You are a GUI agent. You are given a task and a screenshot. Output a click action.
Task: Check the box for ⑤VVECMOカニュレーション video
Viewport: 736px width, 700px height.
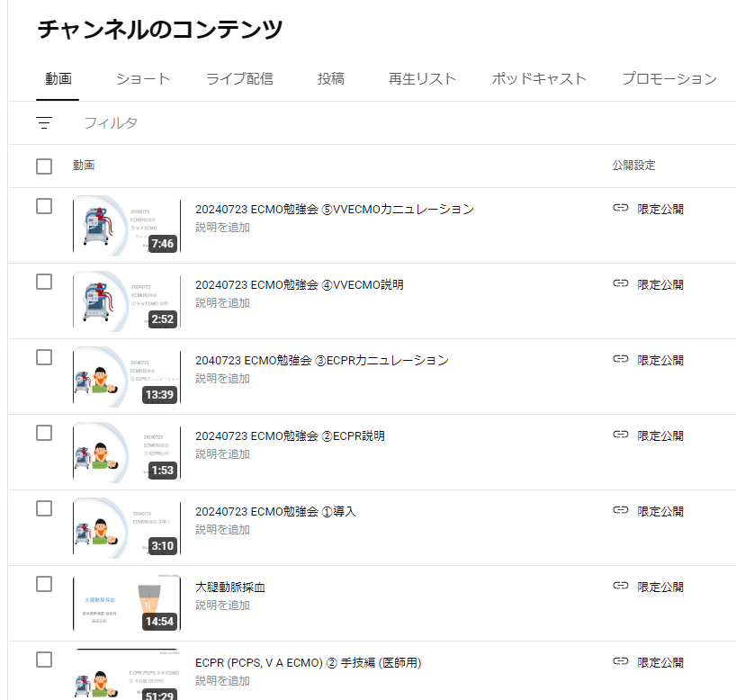pyautogui.click(x=44, y=206)
